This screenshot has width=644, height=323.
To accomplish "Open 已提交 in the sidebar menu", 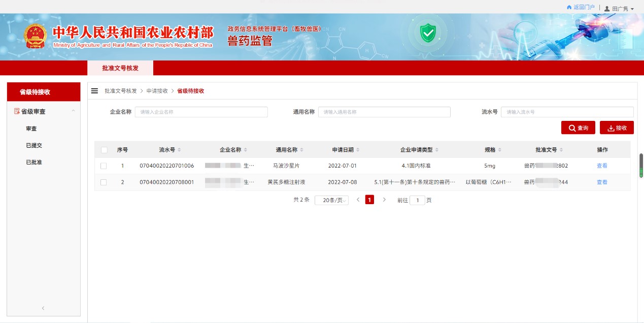I will click(34, 145).
